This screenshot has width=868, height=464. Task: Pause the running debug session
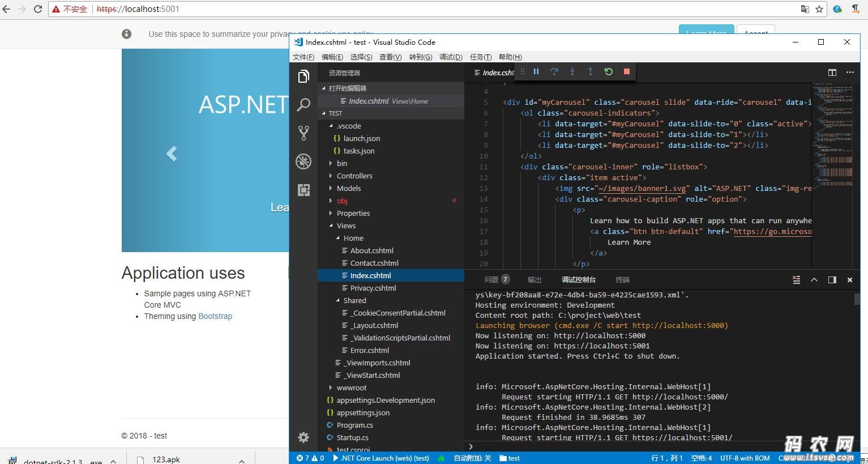[x=536, y=71]
